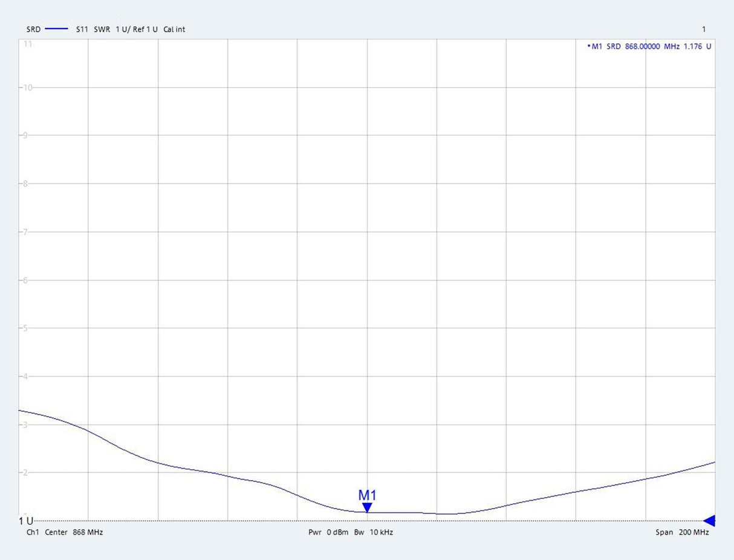Click the "Cal int" calibration indicator
Screen dimensions: 734x560
click(x=174, y=29)
